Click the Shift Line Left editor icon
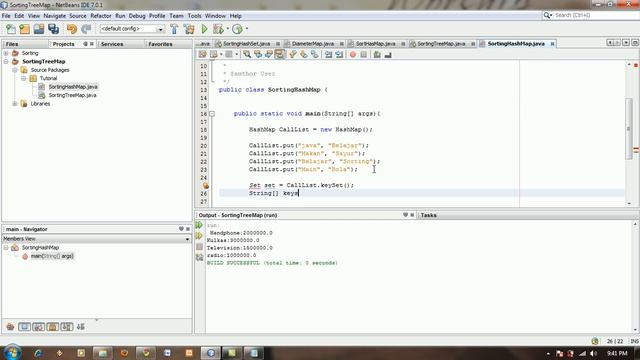Image resolution: width=640 pixels, height=360 pixels. [329, 54]
